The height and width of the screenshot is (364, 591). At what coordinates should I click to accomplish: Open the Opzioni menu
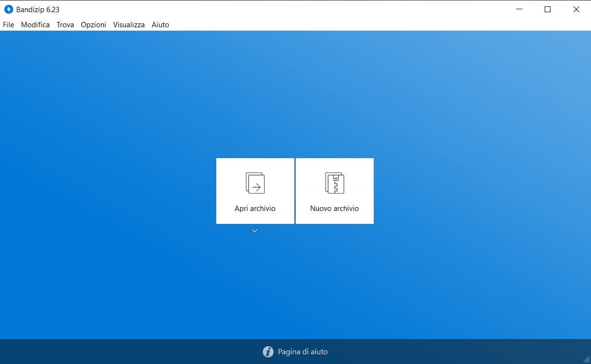[93, 24]
